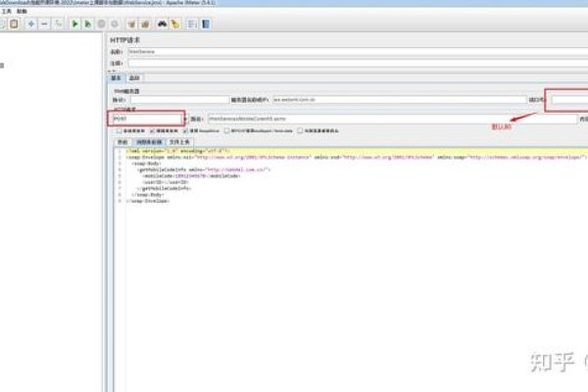Click the Clear All results icon
The height and width of the screenshot is (392, 588).
(x=145, y=24)
